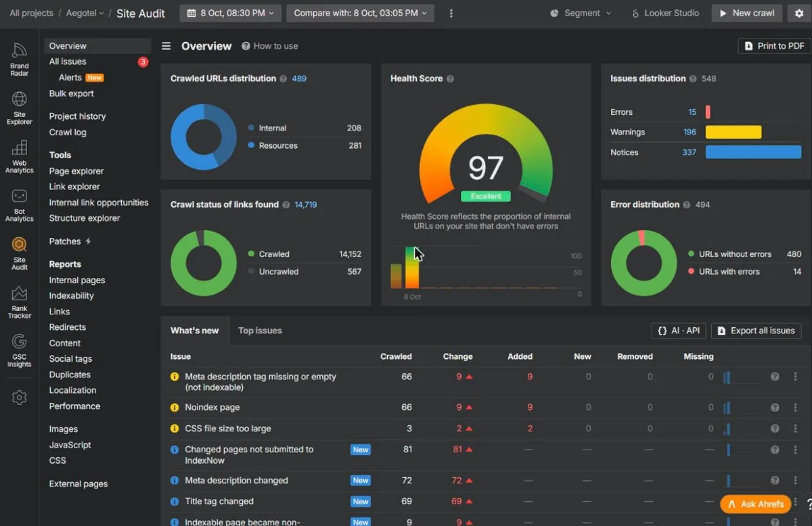Viewport: 812px width, 526px height.
Task: Select Site Audit sidebar icon
Action: tap(19, 253)
